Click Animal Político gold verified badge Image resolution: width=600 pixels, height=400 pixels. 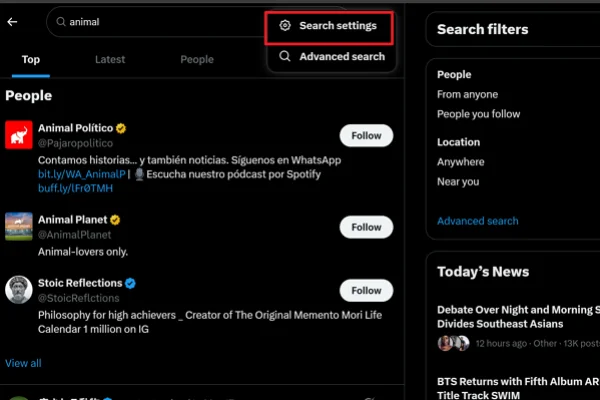point(121,128)
